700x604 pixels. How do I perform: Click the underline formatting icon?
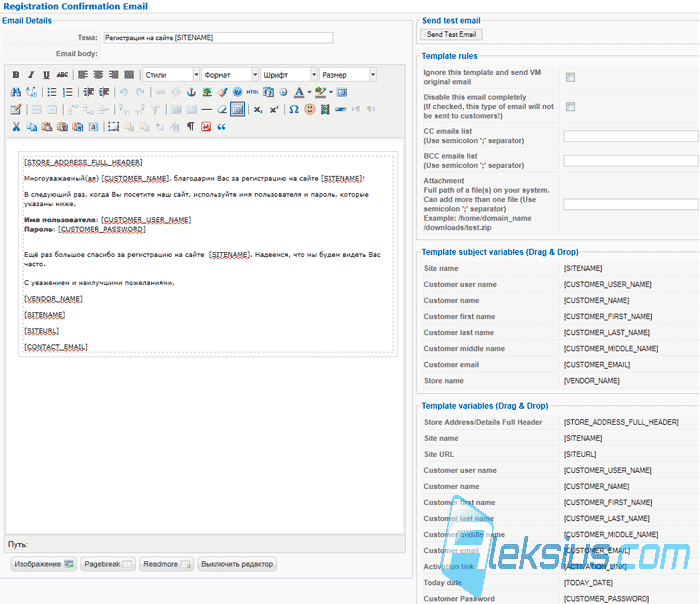point(46,75)
